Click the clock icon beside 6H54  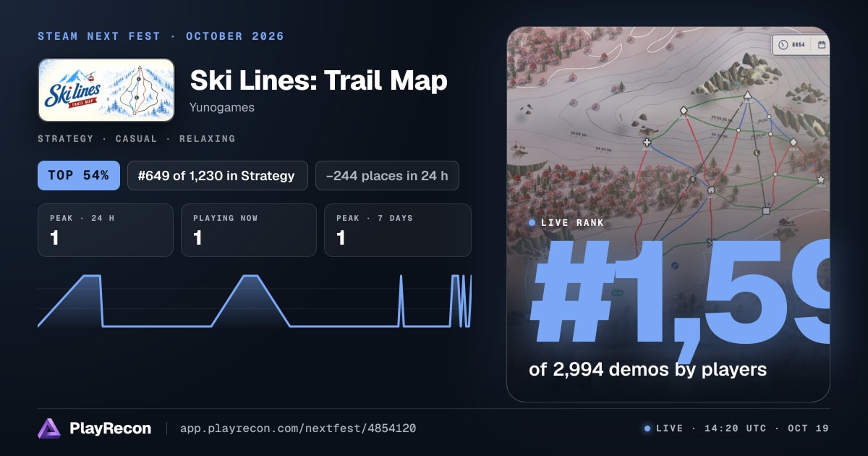point(783,45)
